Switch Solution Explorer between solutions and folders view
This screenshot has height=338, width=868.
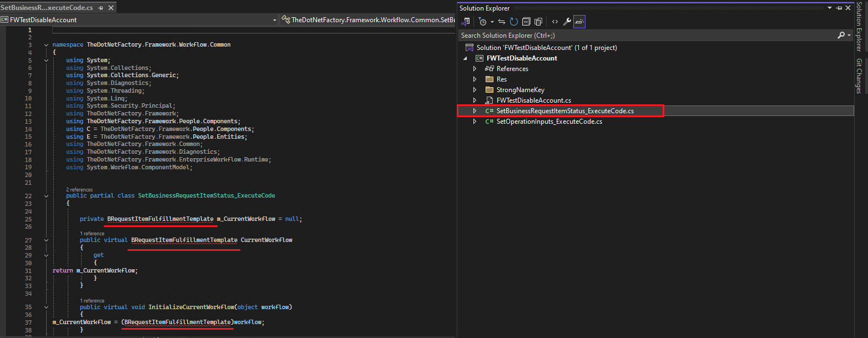click(x=466, y=22)
